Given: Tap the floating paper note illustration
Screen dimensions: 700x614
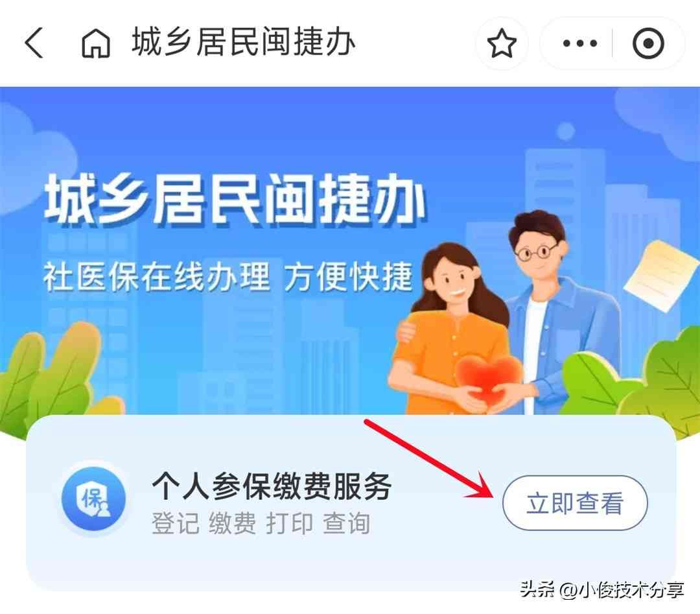Looking at the screenshot, I should [662, 274].
